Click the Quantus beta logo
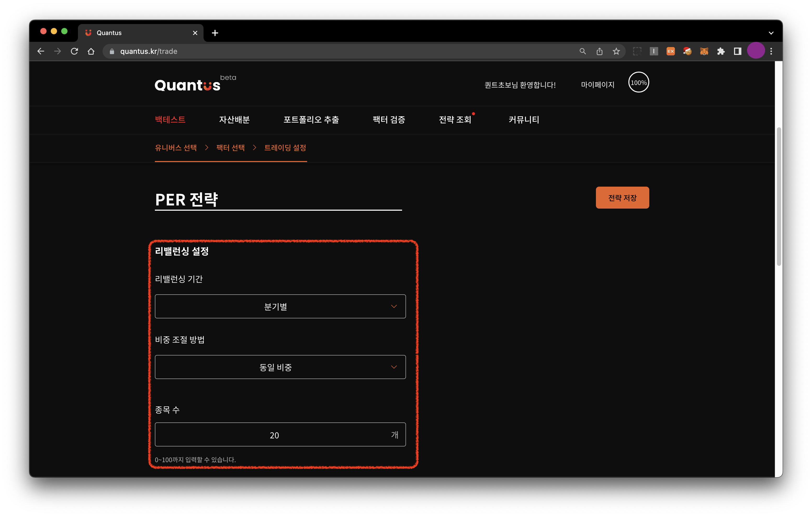 tap(188, 85)
